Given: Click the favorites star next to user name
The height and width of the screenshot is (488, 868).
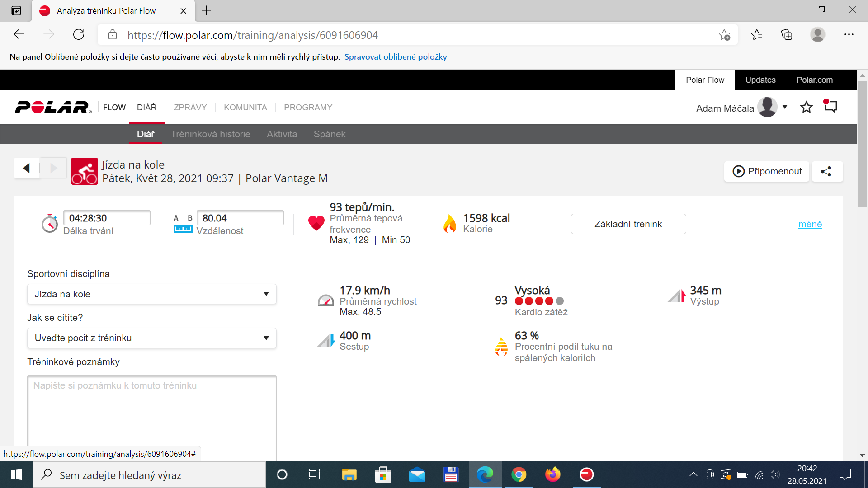Looking at the screenshot, I should pos(806,107).
